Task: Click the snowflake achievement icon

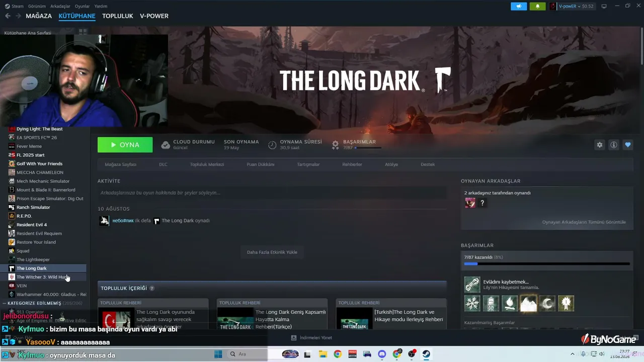Action: [x=472, y=303]
